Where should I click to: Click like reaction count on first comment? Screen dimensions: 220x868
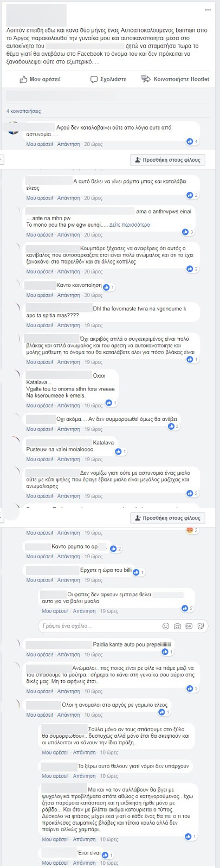click(x=192, y=142)
